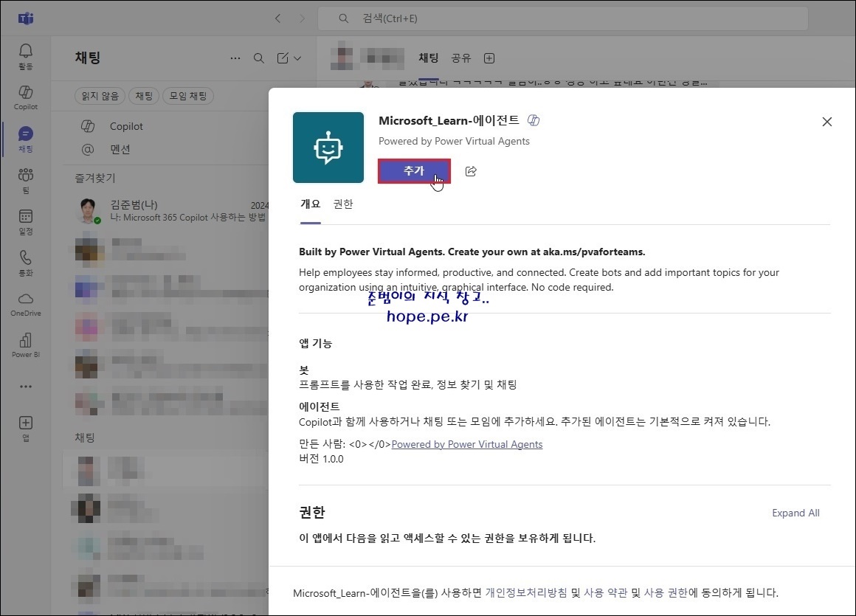Viewport: 856px width, 616px height.
Task: Click Expand All permissions
Action: [795, 513]
